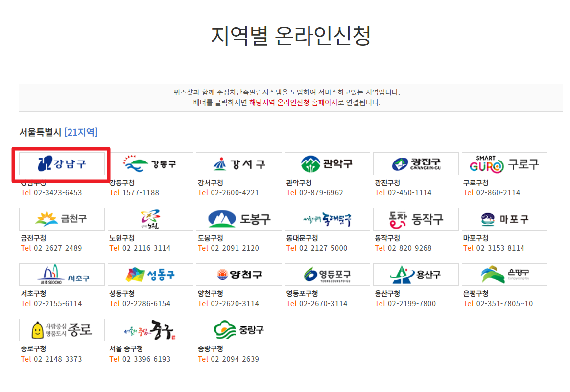Click the 강서구청 office name
Image resolution: width=570 pixels, height=392 pixels.
211,183
